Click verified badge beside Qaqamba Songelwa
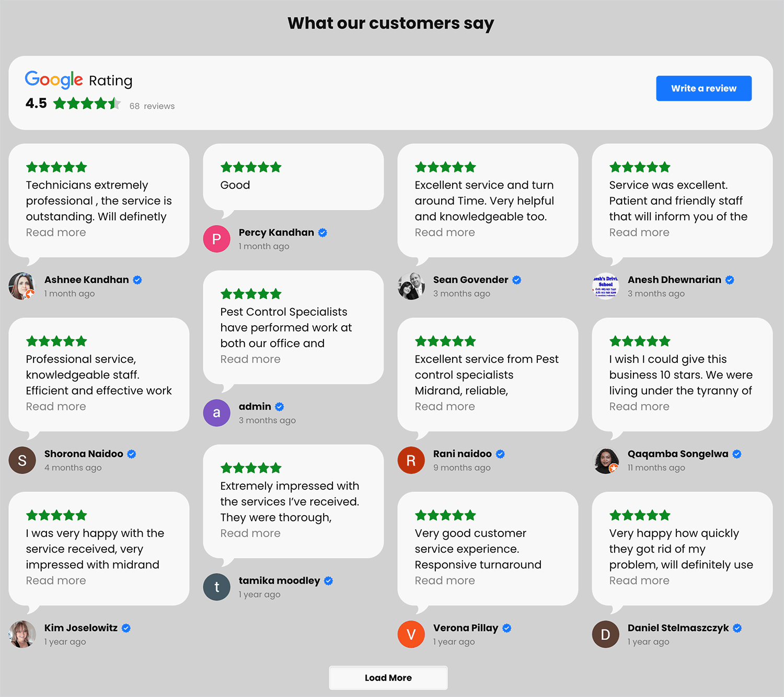Viewport: 784px width, 697px height. pos(737,454)
